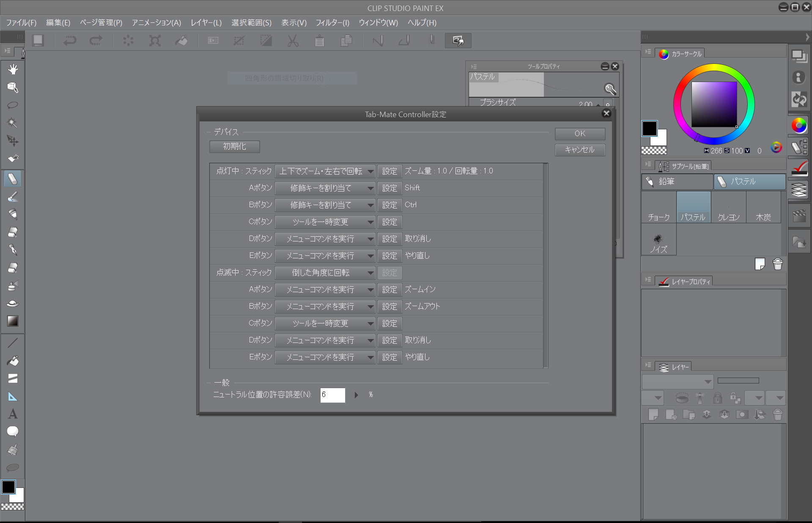Select the text tool

pos(13,414)
